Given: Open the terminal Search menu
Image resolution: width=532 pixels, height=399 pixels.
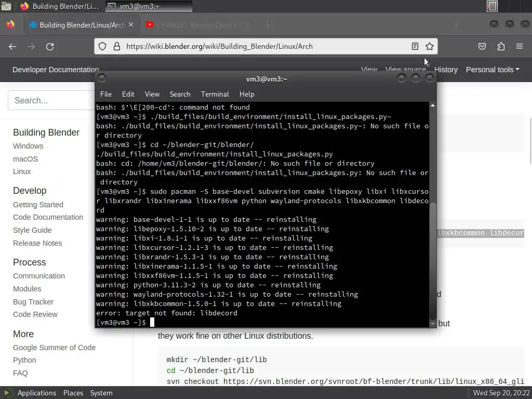Looking at the screenshot, I should [180, 95].
